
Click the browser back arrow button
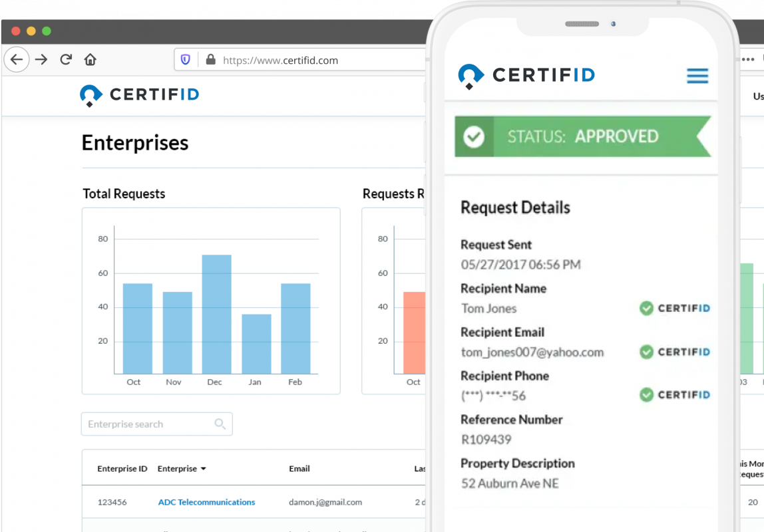click(17, 59)
